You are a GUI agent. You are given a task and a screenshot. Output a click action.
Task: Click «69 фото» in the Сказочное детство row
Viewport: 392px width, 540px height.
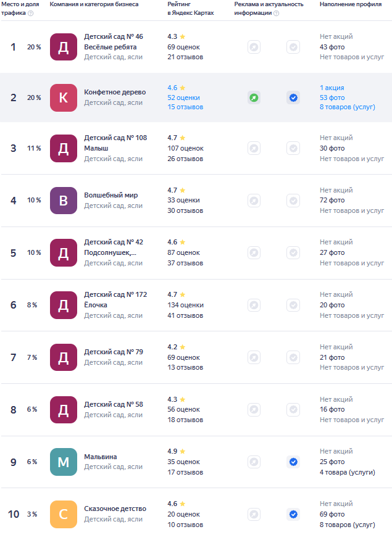[332, 514]
